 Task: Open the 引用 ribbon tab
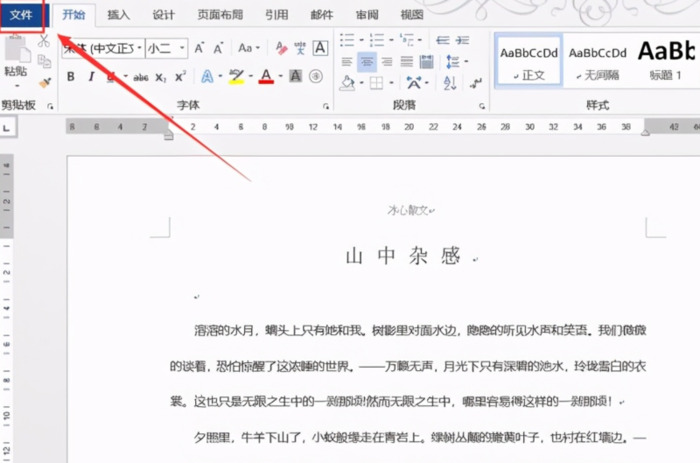tap(277, 15)
